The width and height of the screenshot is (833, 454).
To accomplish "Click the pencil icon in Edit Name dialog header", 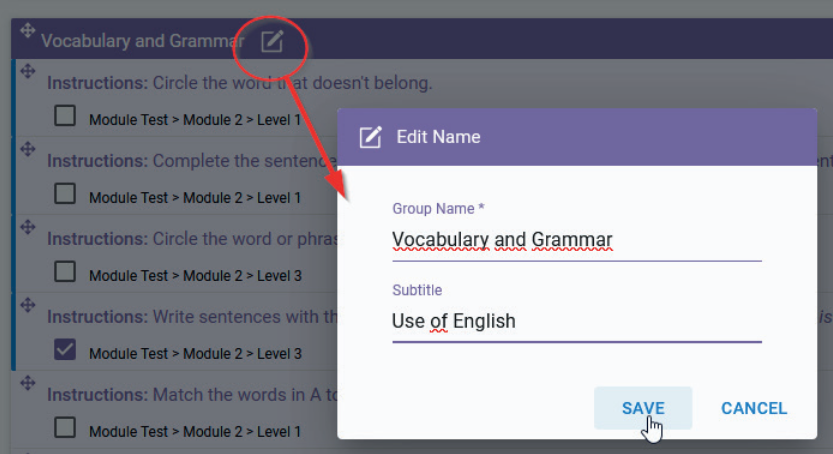I will [370, 137].
